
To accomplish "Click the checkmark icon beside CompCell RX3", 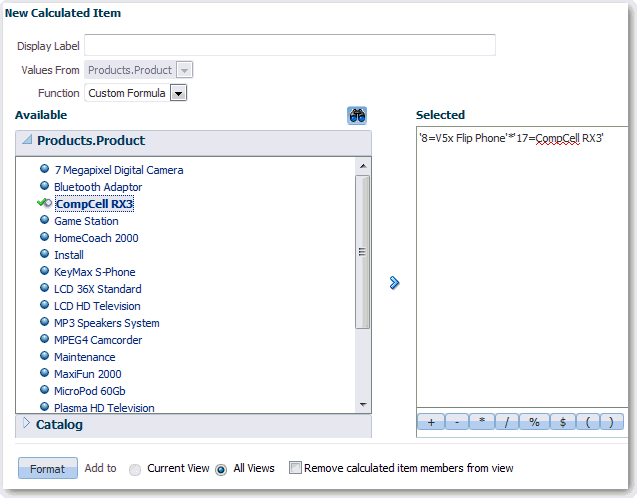I will tap(44, 203).
